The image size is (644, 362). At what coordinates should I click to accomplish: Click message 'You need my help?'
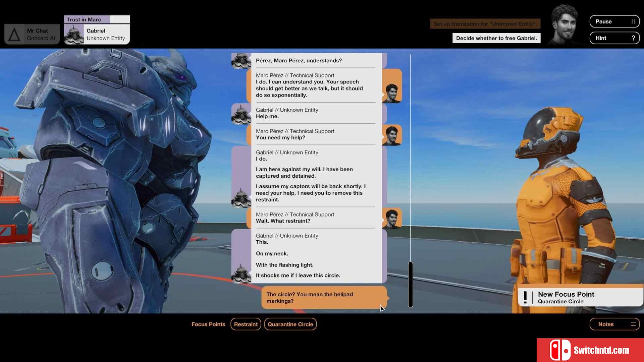pos(280,137)
